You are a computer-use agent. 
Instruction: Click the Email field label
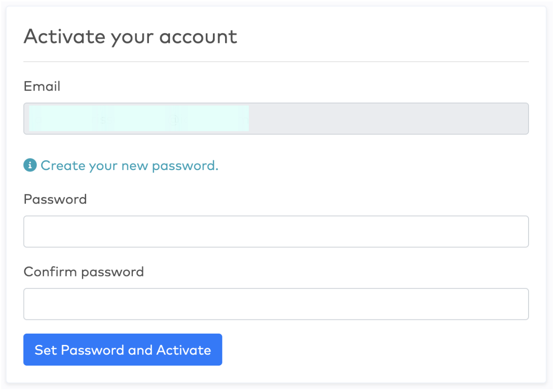click(41, 86)
